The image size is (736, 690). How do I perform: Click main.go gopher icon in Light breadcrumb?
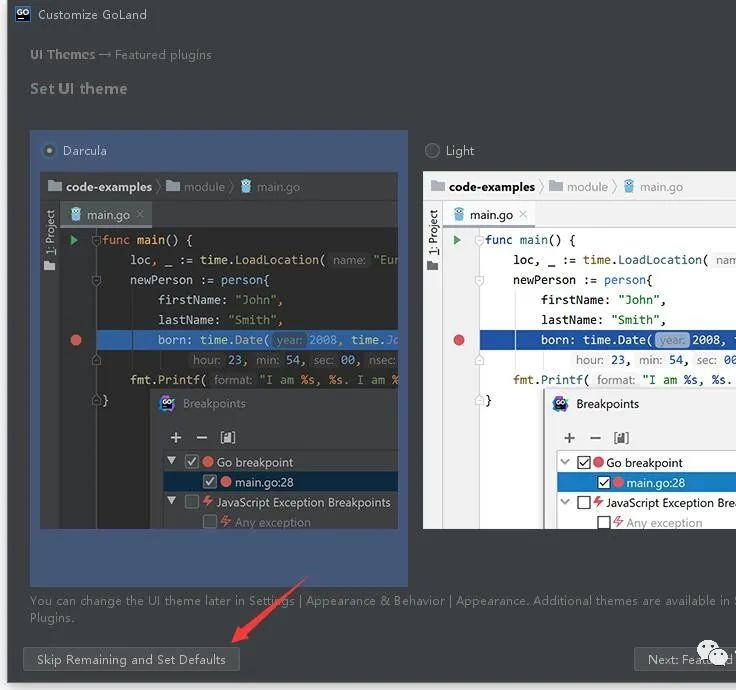point(629,186)
